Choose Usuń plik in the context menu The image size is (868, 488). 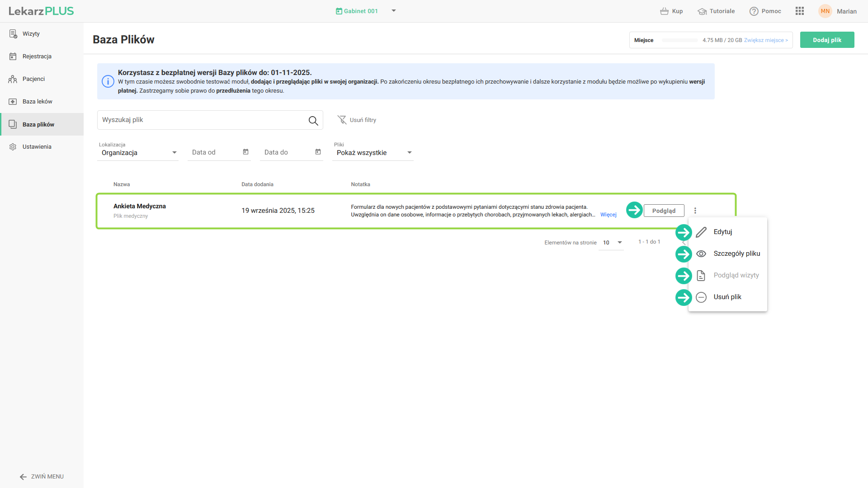click(x=727, y=297)
